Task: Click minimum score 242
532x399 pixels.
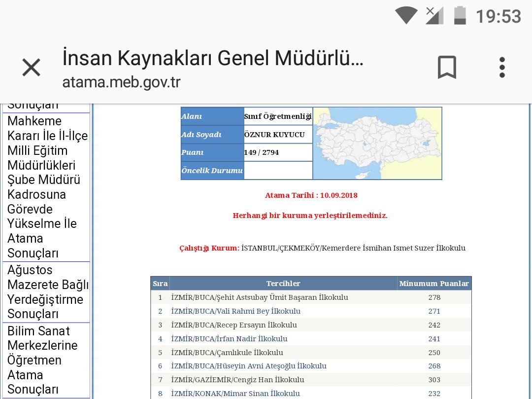Action: [x=434, y=325]
